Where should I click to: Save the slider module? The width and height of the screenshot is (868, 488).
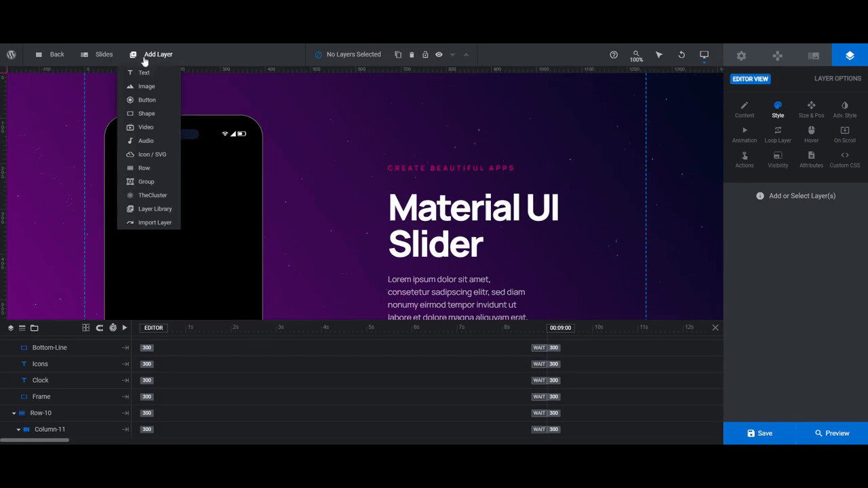[759, 433]
